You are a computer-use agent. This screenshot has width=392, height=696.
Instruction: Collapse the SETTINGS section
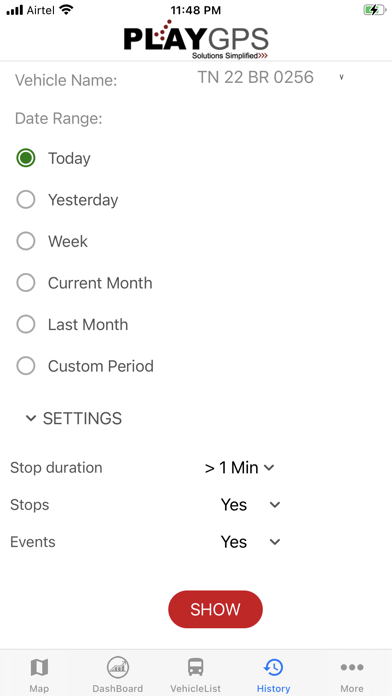[x=74, y=418]
